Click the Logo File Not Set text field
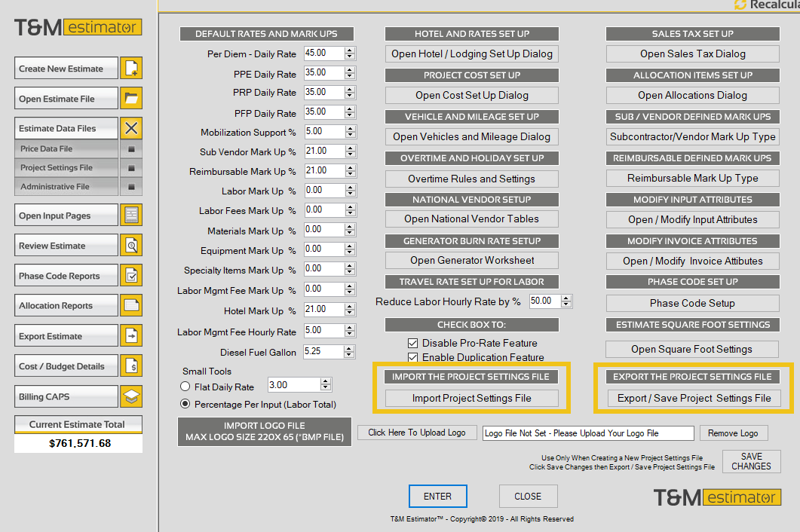Image resolution: width=800 pixels, height=532 pixels. (x=588, y=433)
